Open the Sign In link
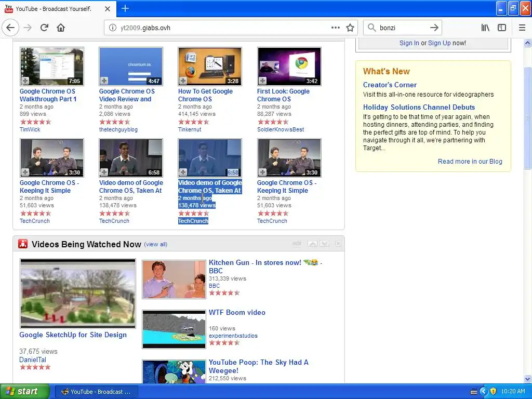The width and height of the screenshot is (532, 399). click(409, 43)
